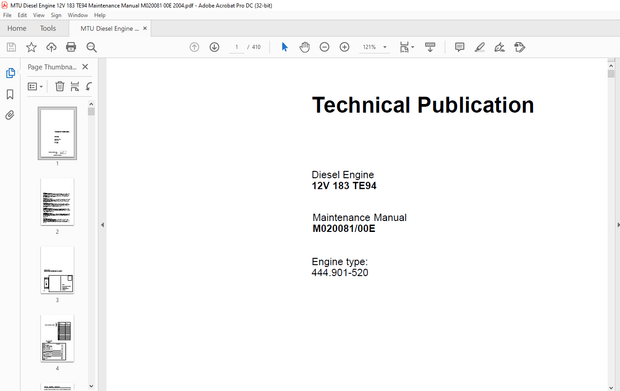Select the MTU Diesel Engine document tab
The height and width of the screenshot is (391, 620).
(110, 28)
